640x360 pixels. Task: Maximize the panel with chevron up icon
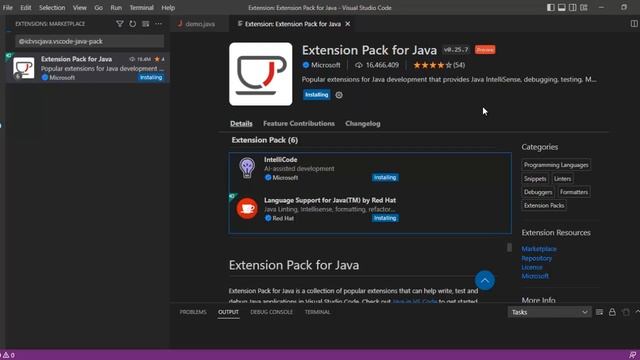(x=637, y=312)
